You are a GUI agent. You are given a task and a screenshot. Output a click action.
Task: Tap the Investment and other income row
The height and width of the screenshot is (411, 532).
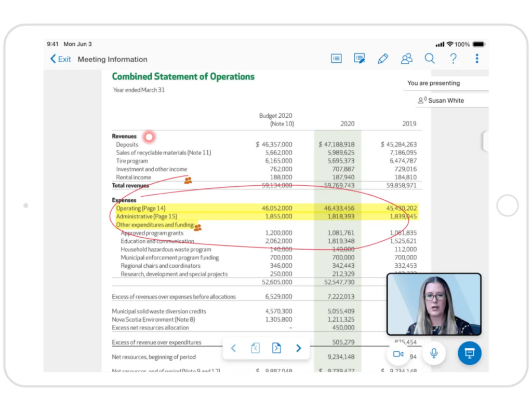click(x=152, y=169)
